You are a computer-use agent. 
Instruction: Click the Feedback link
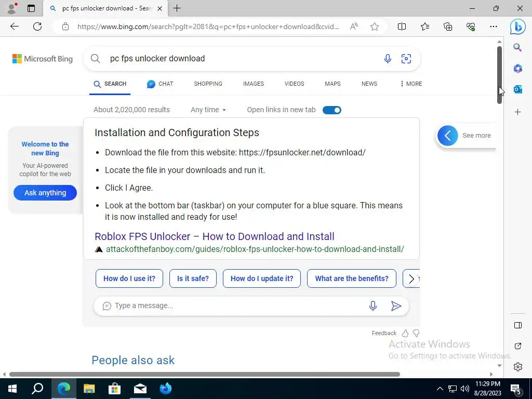tap(384, 333)
